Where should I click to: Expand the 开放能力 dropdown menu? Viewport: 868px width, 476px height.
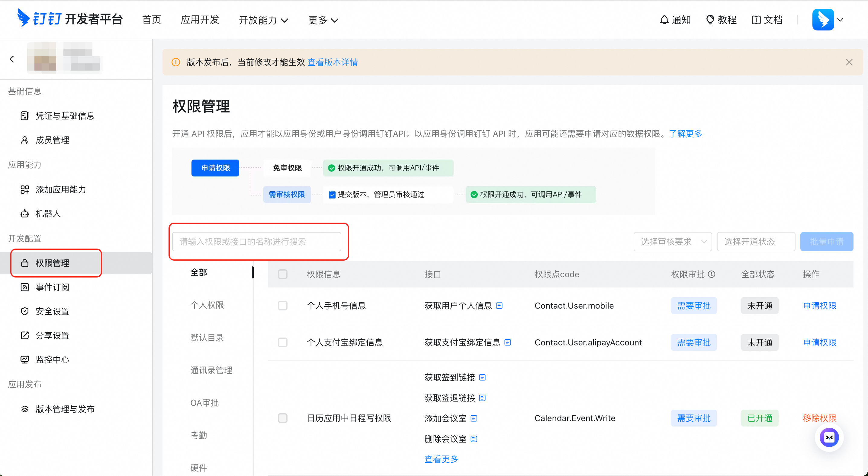[x=263, y=20]
